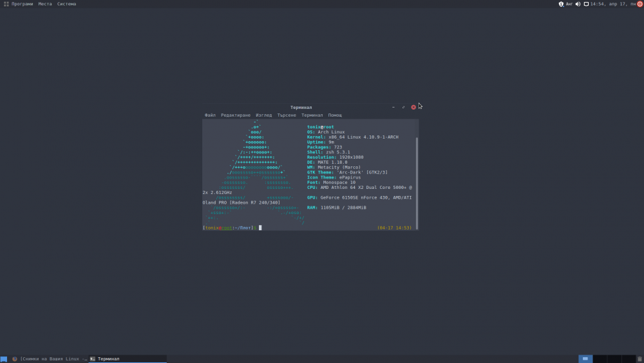644x363 pixels.
Task: Click the 'Kernel: x86_64 Linux 4.10.9-1-ARCH' line
Action: (x=352, y=137)
